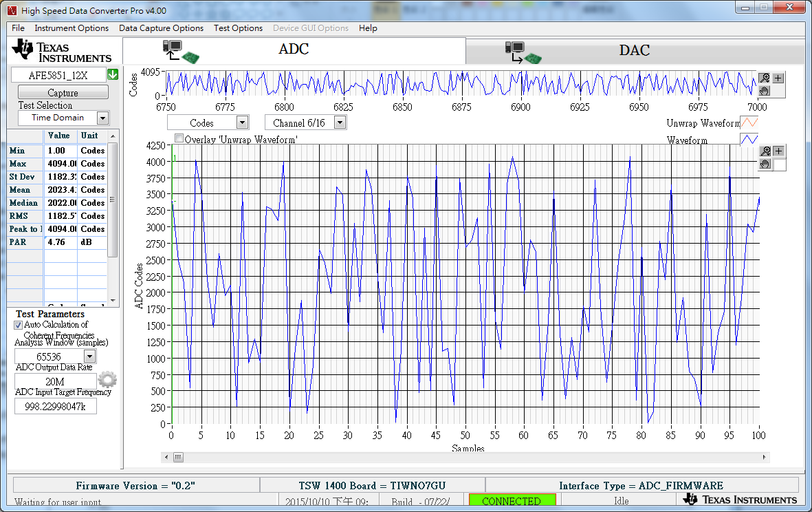Viewport: 812px width, 512px height.
Task: Click the stats table vertical scrollbar thumb
Action: pos(113,200)
